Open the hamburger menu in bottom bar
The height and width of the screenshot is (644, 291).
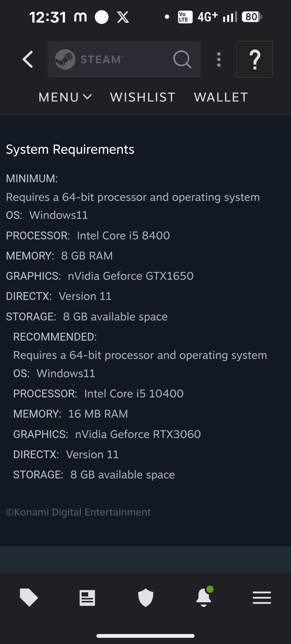pyautogui.click(x=262, y=598)
